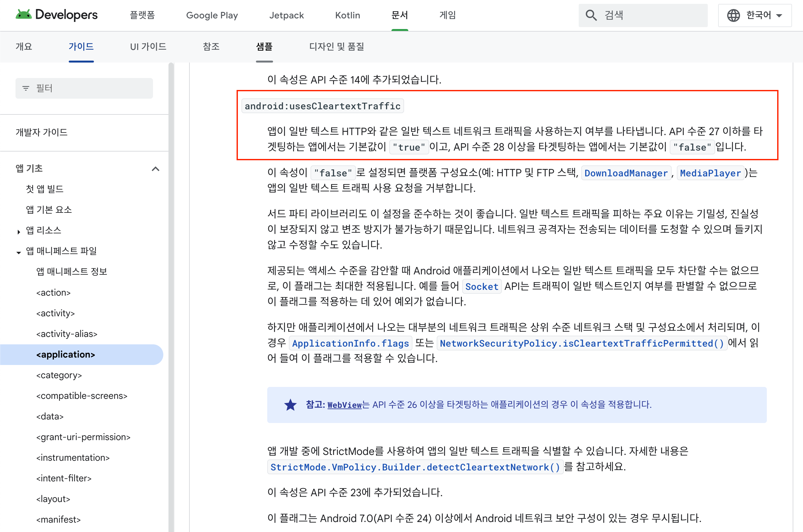Screen dimensions: 803x532
Task: Switch to the 참조 tab
Action: click(211, 46)
